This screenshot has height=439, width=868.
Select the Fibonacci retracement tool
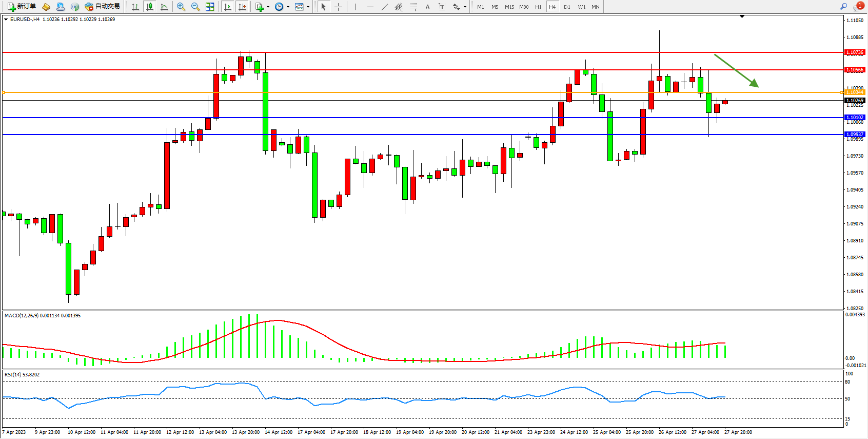click(x=413, y=7)
